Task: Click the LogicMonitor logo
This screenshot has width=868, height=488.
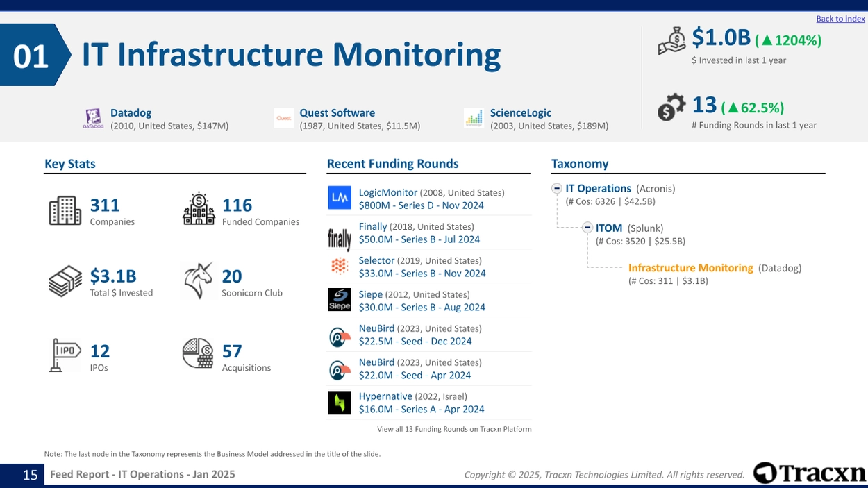Action: (x=340, y=199)
